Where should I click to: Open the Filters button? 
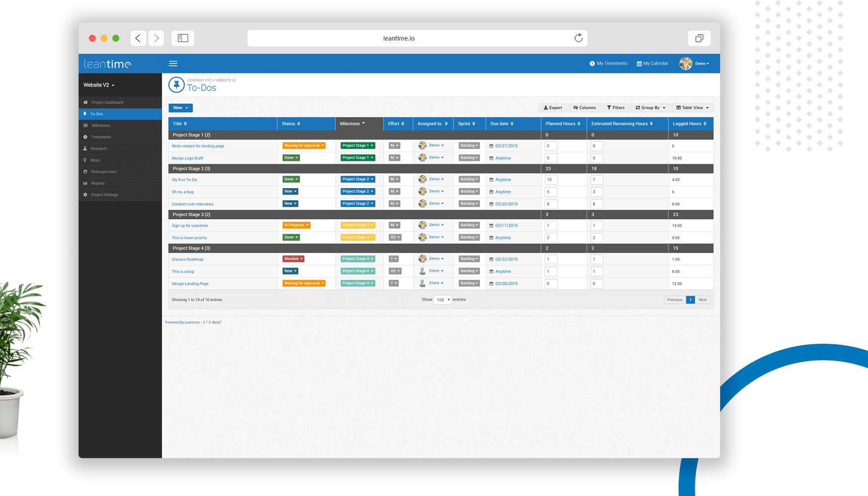616,108
